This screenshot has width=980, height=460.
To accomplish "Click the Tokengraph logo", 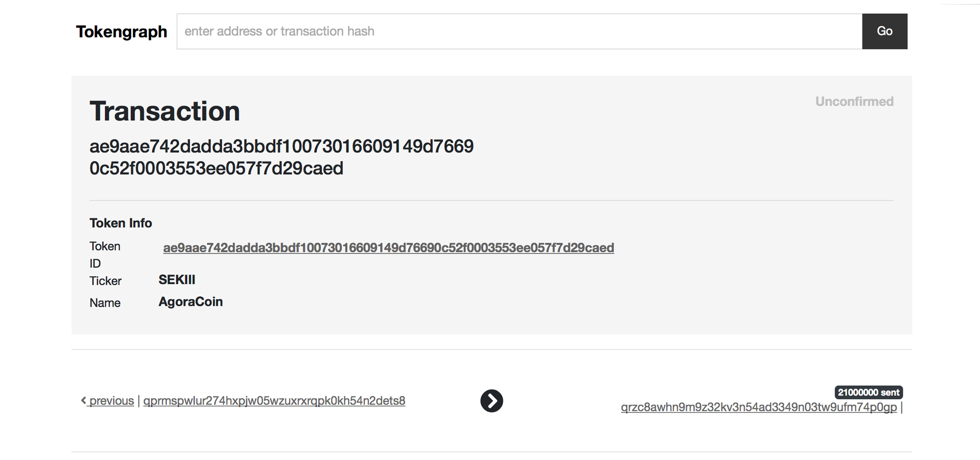I will (121, 32).
